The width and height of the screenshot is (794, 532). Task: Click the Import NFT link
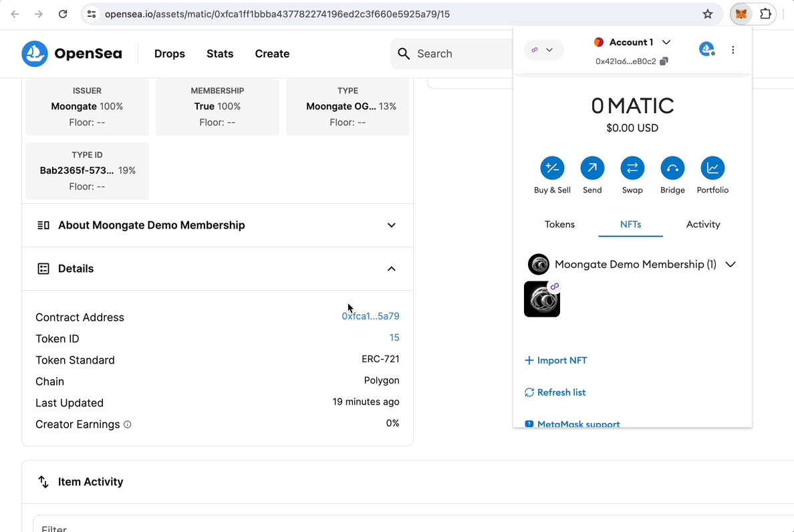click(556, 360)
